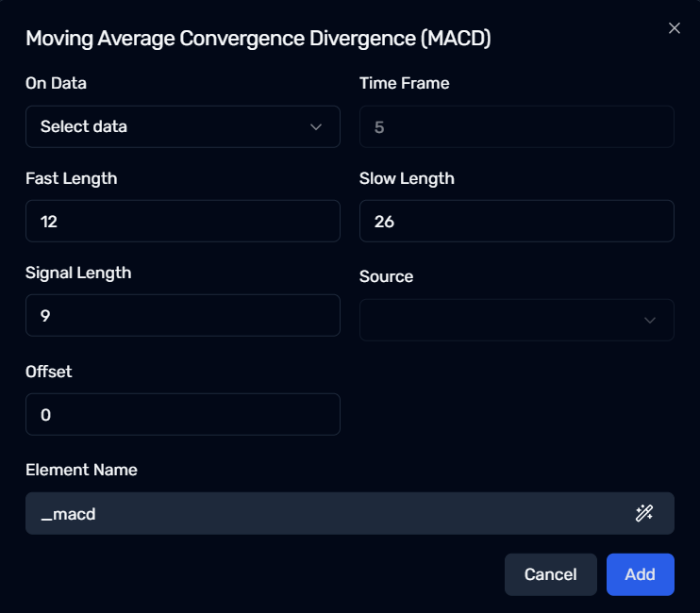The width and height of the screenshot is (700, 613).
Task: Click the Fast Length label
Action: click(x=71, y=178)
